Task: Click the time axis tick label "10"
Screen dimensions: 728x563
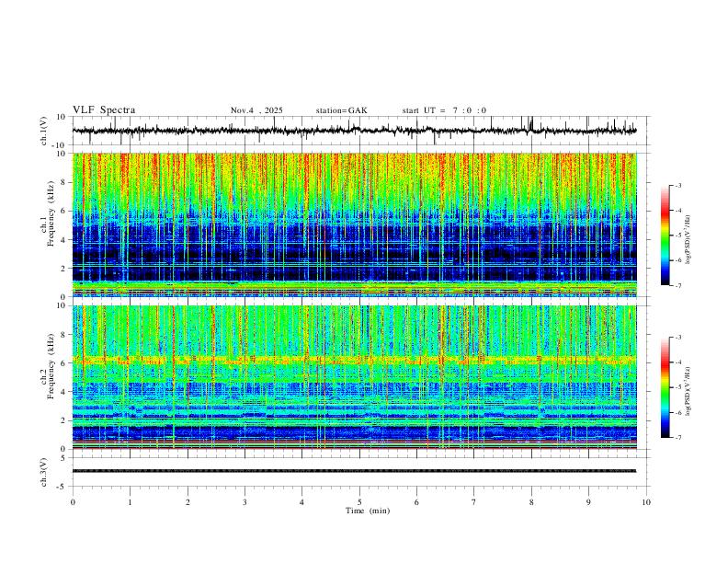Action: point(646,502)
